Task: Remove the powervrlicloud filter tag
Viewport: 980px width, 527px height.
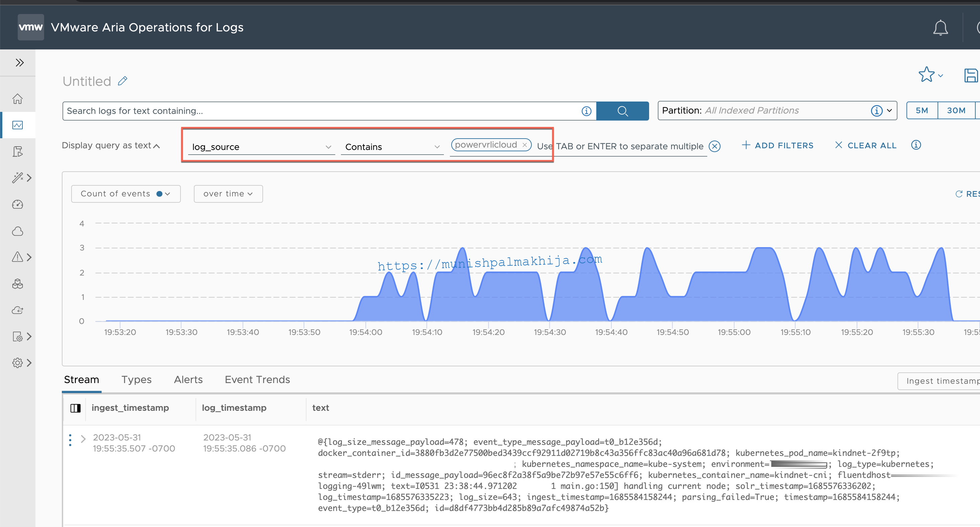Action: click(525, 145)
